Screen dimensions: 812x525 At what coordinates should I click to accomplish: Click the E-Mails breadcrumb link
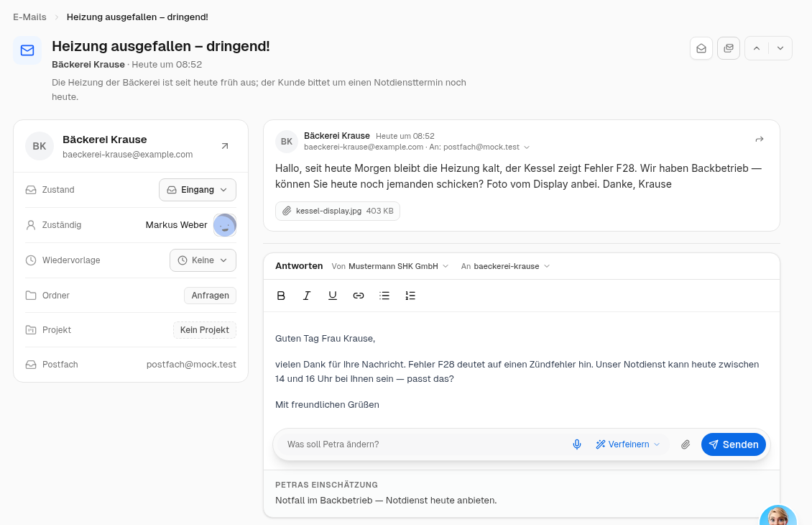(29, 17)
